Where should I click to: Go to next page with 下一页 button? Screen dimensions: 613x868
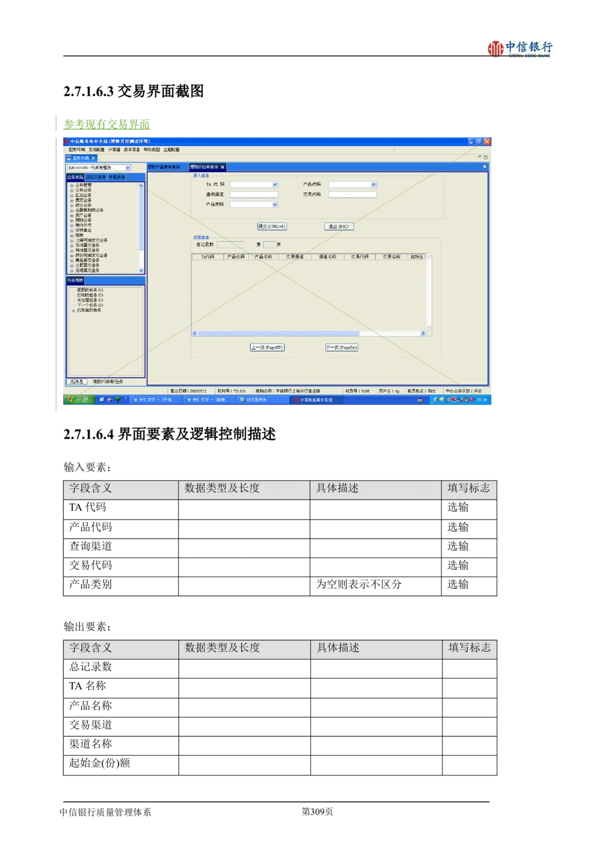341,348
